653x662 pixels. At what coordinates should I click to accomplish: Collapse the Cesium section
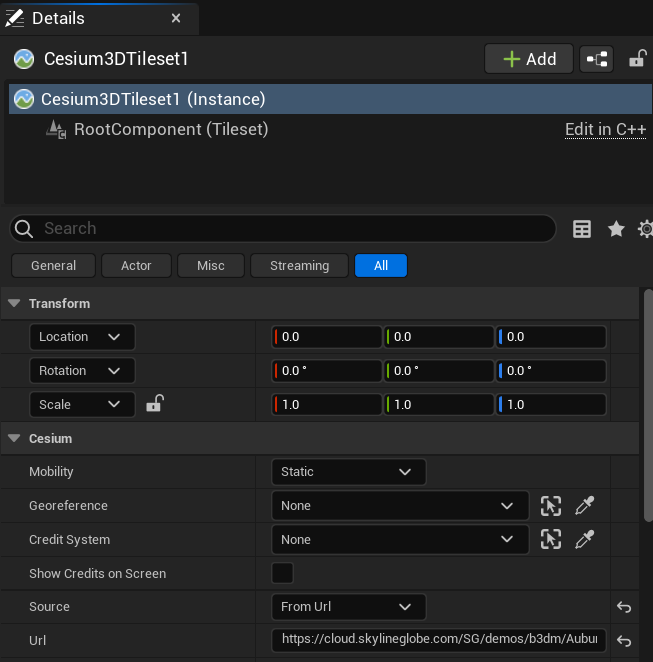[x=14, y=438]
